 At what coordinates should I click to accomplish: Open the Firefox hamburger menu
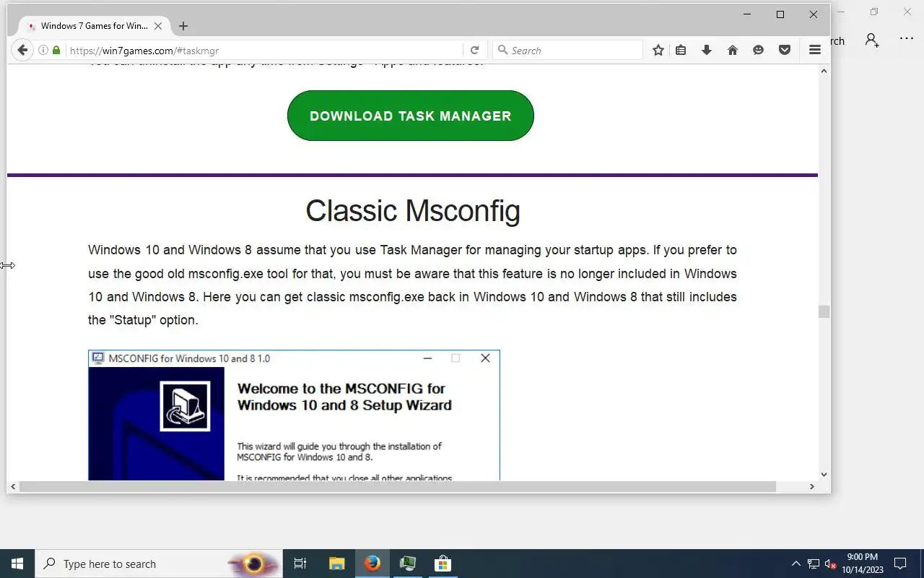click(x=815, y=50)
